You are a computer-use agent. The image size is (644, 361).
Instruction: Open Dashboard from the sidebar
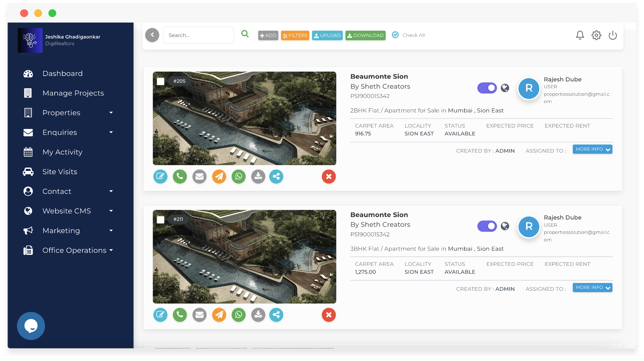point(62,74)
